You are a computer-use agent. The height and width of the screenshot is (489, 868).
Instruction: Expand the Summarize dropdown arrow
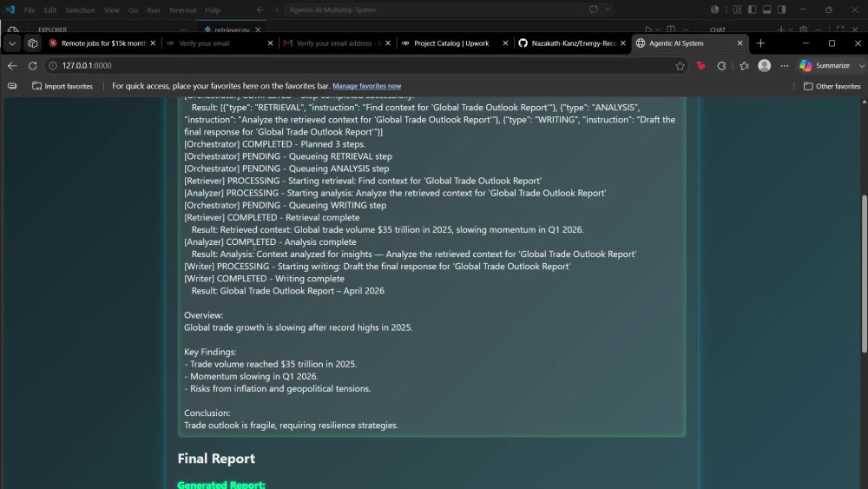pyautogui.click(x=861, y=65)
